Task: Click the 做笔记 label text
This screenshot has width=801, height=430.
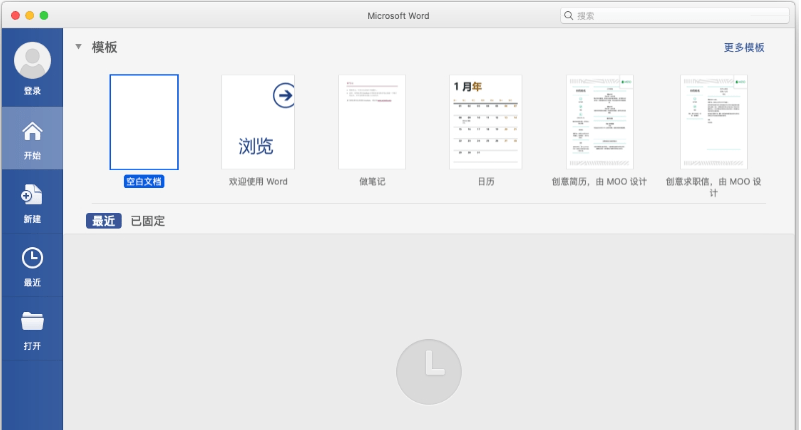Action: (x=372, y=181)
